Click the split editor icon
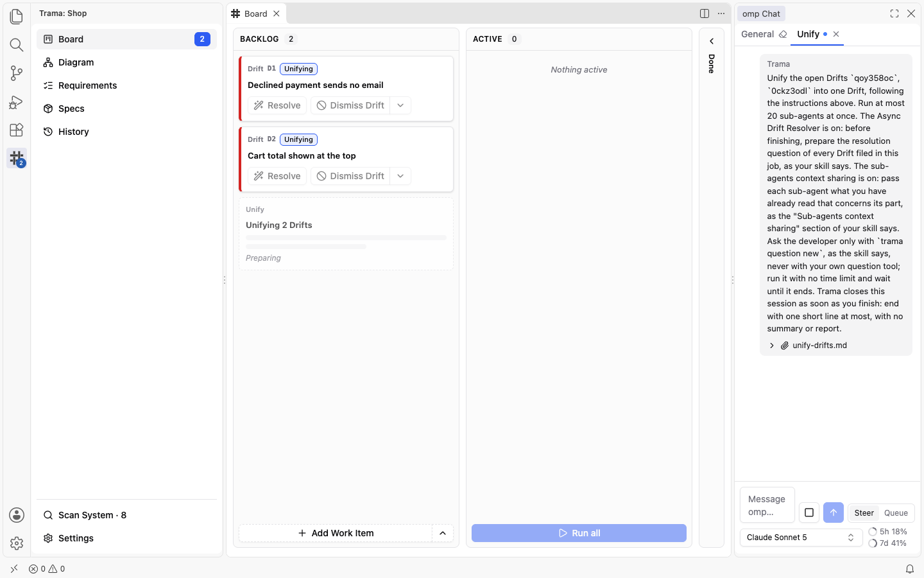 pyautogui.click(x=705, y=13)
